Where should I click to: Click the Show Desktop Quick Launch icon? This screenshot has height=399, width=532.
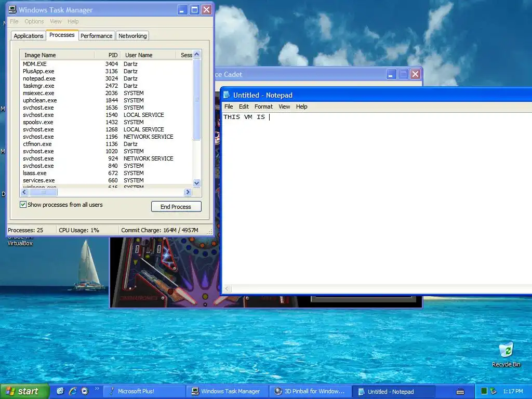click(60, 391)
